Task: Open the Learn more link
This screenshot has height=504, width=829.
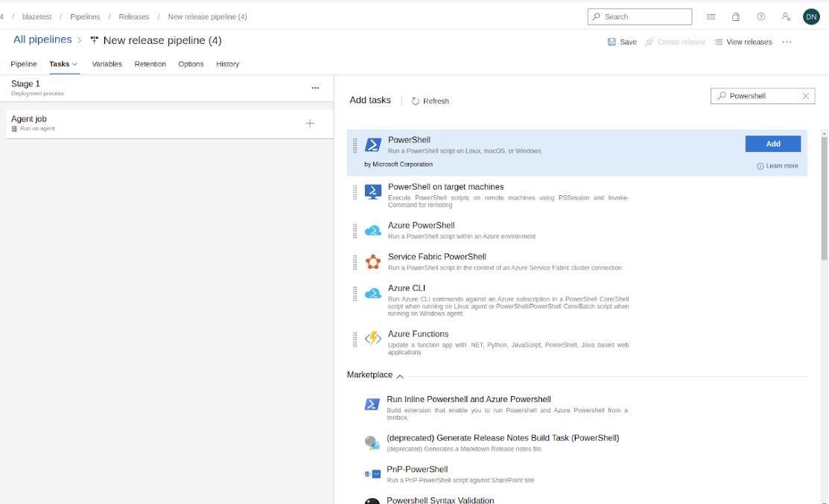Action: [782, 166]
